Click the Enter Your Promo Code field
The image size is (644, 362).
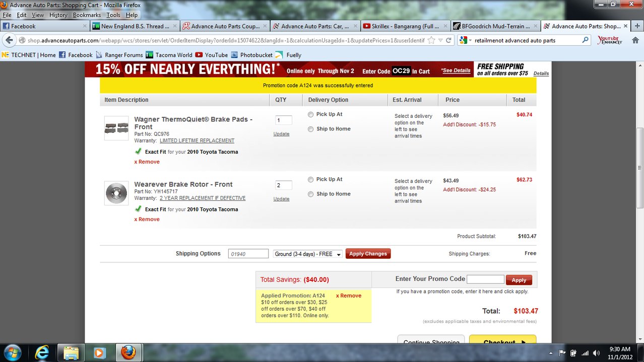(x=485, y=279)
